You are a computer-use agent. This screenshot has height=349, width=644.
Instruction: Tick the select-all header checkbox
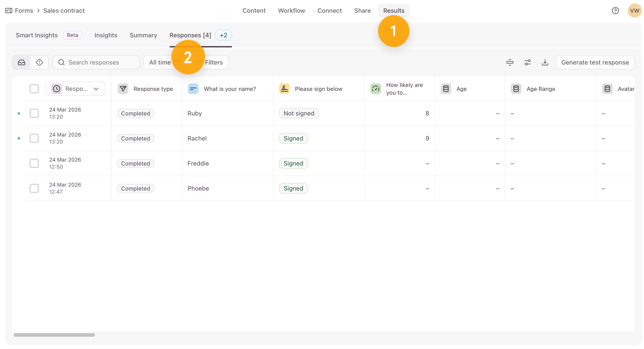(34, 89)
